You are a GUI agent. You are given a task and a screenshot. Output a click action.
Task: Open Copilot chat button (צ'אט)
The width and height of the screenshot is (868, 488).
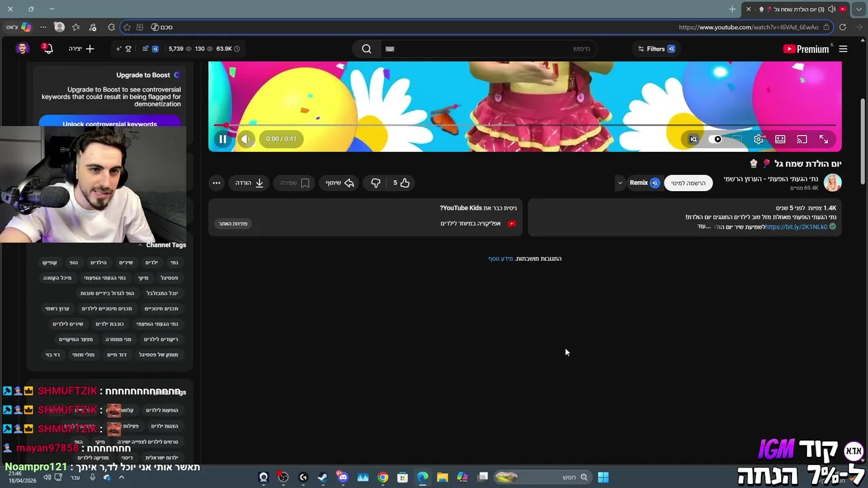18,27
